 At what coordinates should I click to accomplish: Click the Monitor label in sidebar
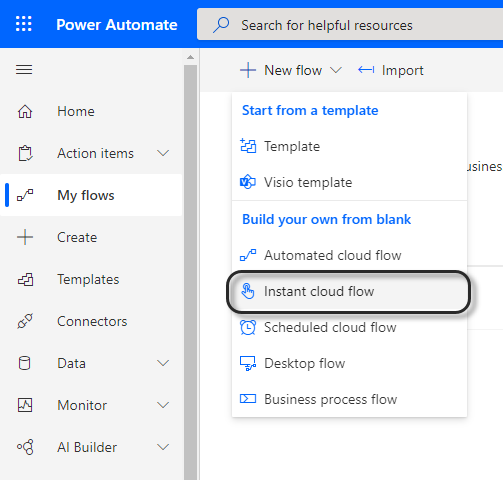(x=82, y=405)
